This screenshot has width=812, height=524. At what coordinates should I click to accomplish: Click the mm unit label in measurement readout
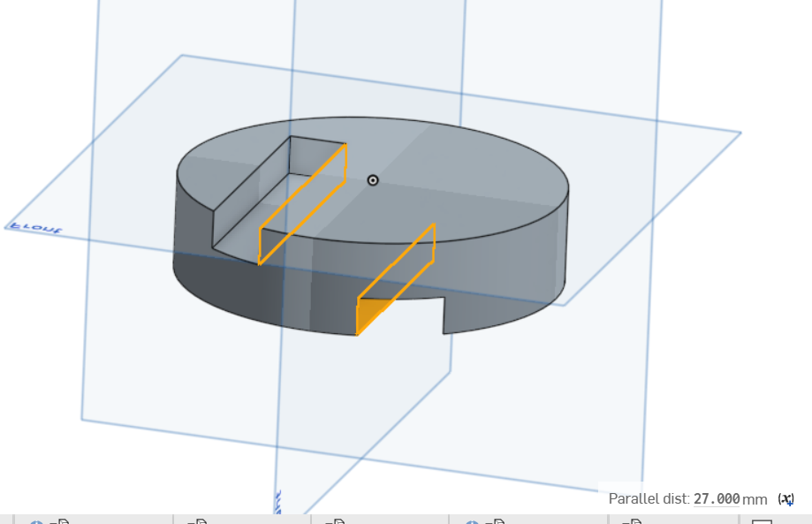(755, 499)
